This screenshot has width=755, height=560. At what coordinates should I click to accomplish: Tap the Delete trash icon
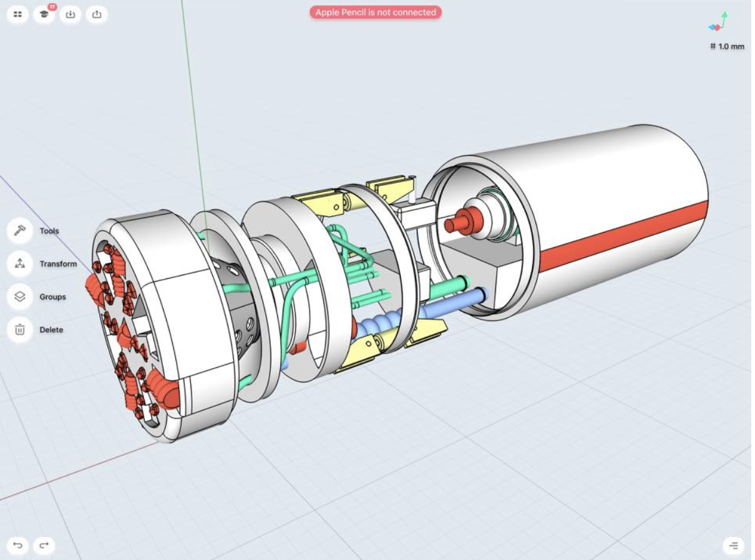(x=19, y=330)
